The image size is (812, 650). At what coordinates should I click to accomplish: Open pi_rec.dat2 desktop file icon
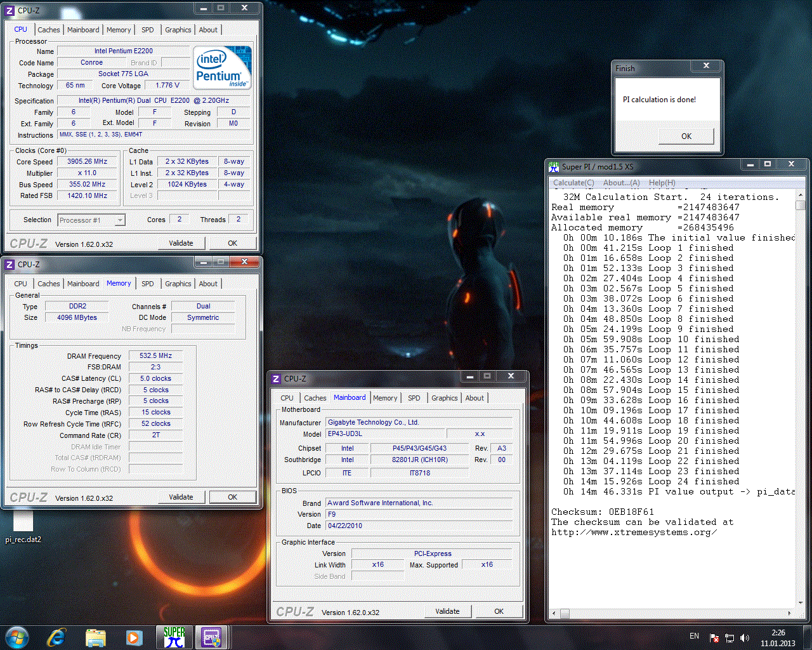click(x=23, y=527)
